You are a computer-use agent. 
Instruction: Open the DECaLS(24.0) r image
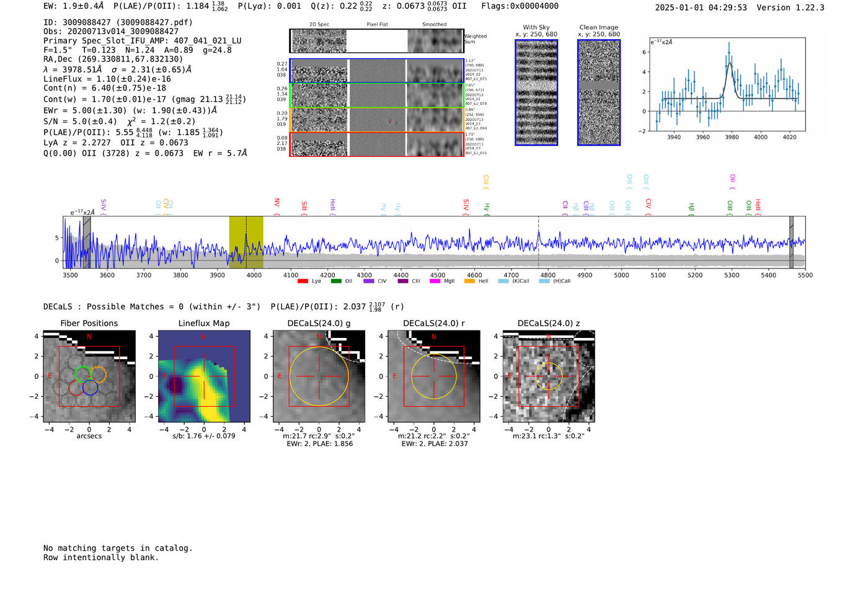coord(434,376)
